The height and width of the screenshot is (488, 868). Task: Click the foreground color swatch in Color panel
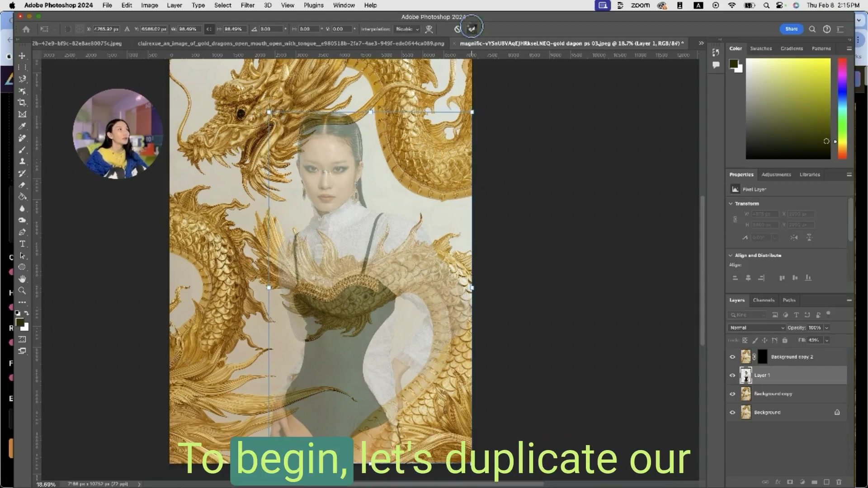click(x=734, y=64)
